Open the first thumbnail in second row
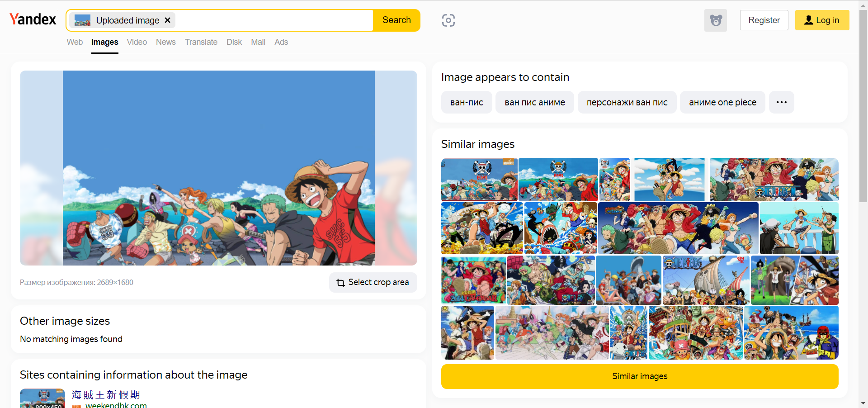This screenshot has height=408, width=868. pyautogui.click(x=482, y=228)
